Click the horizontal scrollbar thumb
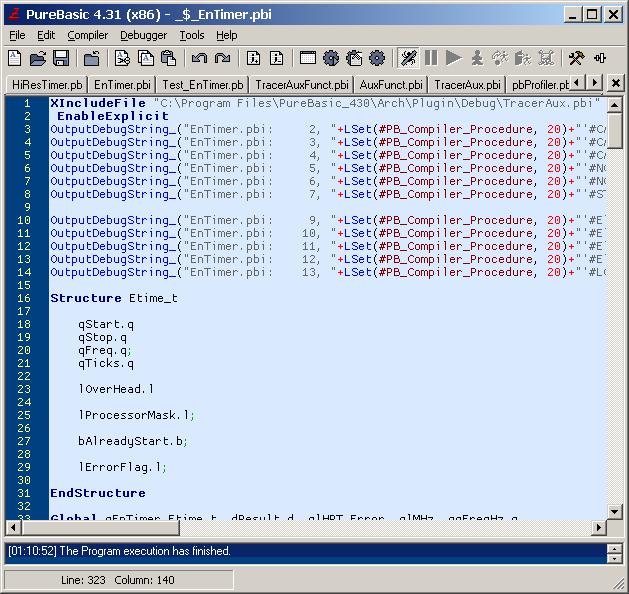Viewport: 629px width, 594px height. tap(101, 527)
